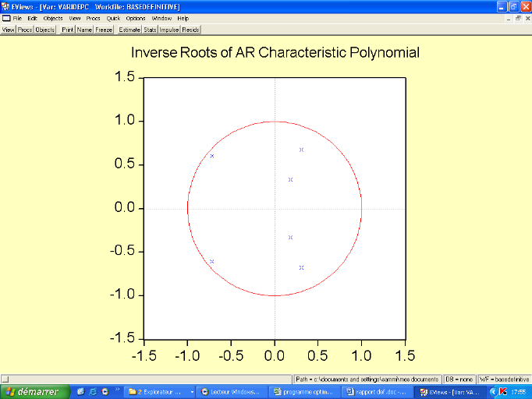This screenshot has height=399, width=532.
Task: Click the EViews taskbar button
Action: point(450,392)
